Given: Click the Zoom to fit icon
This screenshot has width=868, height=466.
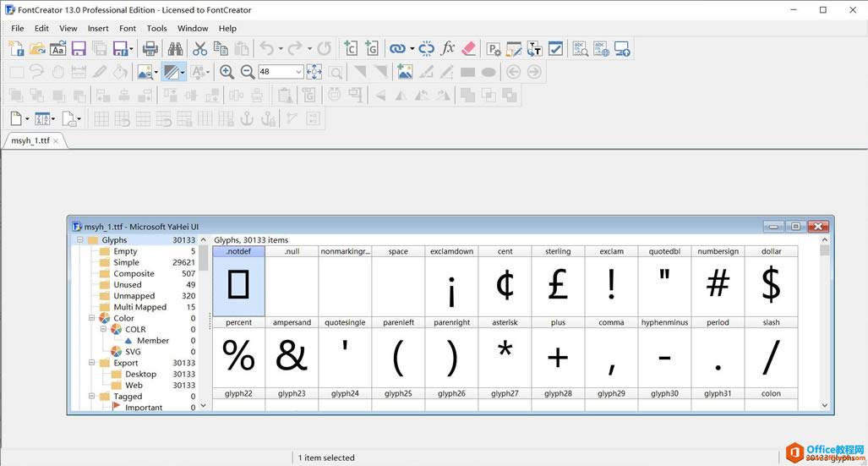Looking at the screenshot, I should [314, 72].
